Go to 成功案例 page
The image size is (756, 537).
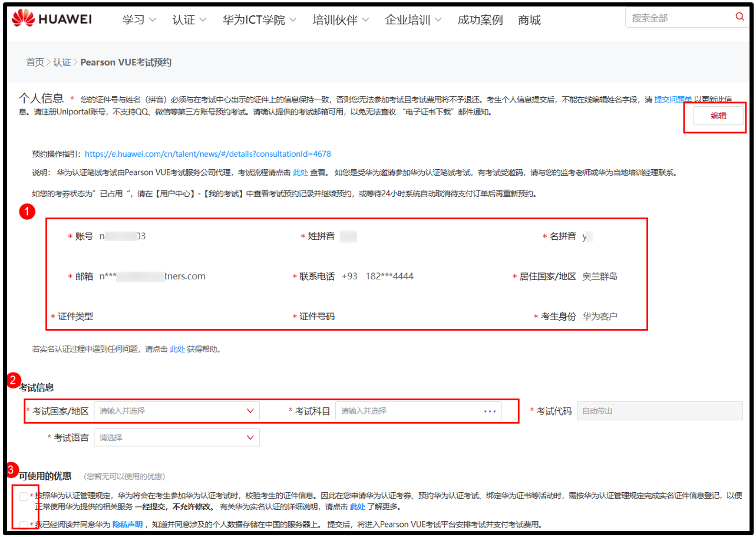pyautogui.click(x=480, y=20)
